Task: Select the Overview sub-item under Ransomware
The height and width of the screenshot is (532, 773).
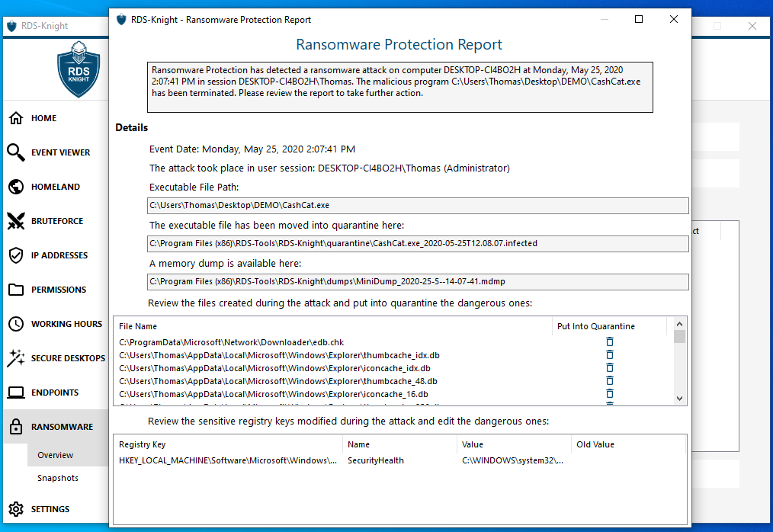Action: (x=55, y=455)
